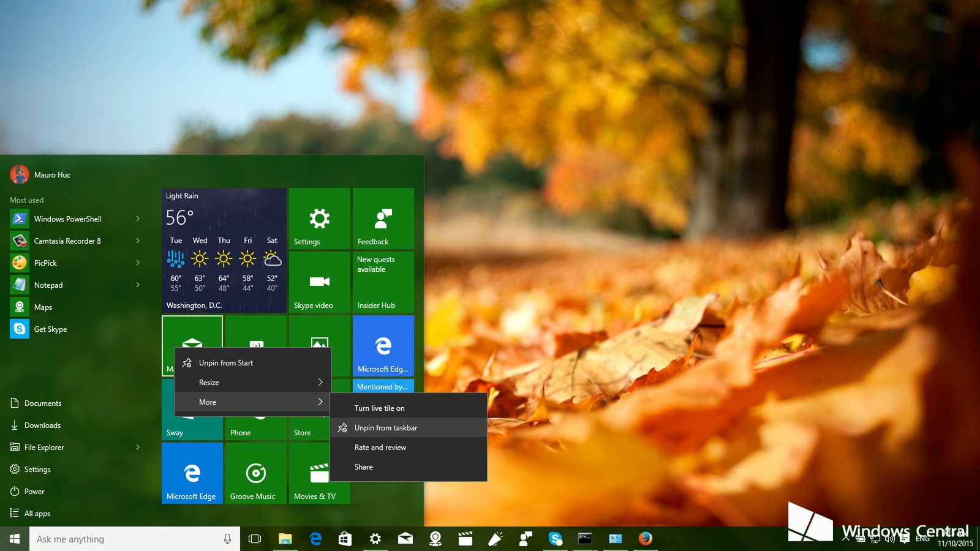
Task: Launch Firefox from the taskbar
Action: click(x=645, y=539)
